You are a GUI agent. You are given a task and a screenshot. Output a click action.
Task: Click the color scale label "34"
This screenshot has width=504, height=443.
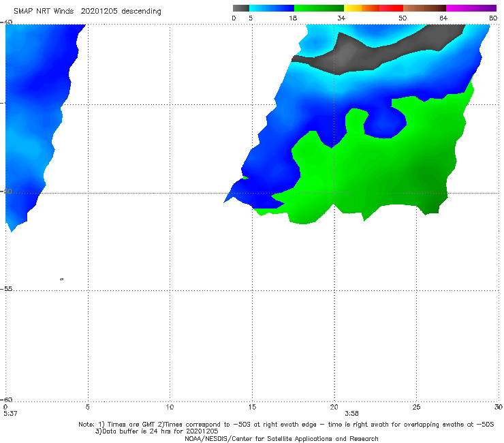coord(341,18)
